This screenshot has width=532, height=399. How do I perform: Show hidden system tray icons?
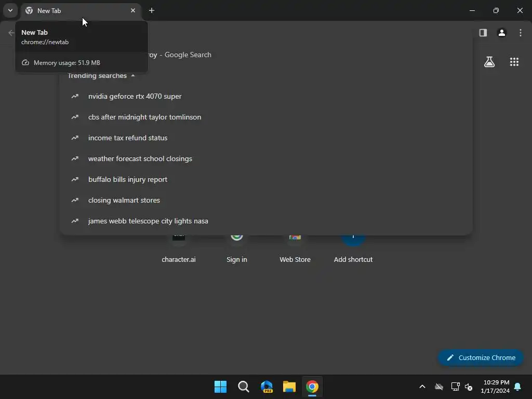point(422,387)
